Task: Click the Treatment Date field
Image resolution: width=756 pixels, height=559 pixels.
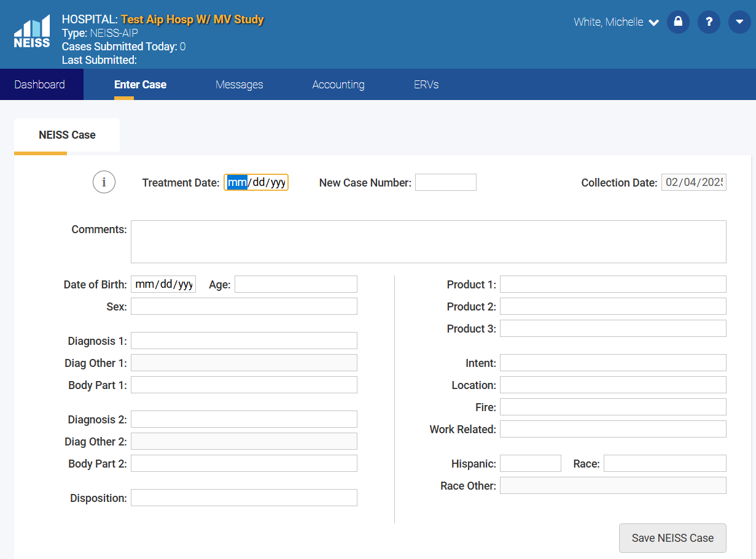Action: click(x=256, y=182)
